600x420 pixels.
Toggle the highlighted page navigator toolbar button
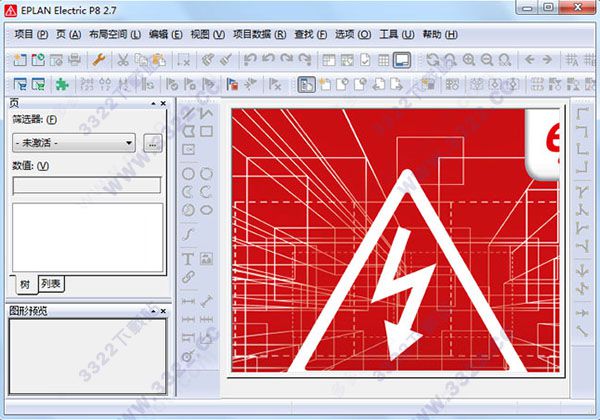click(x=306, y=84)
